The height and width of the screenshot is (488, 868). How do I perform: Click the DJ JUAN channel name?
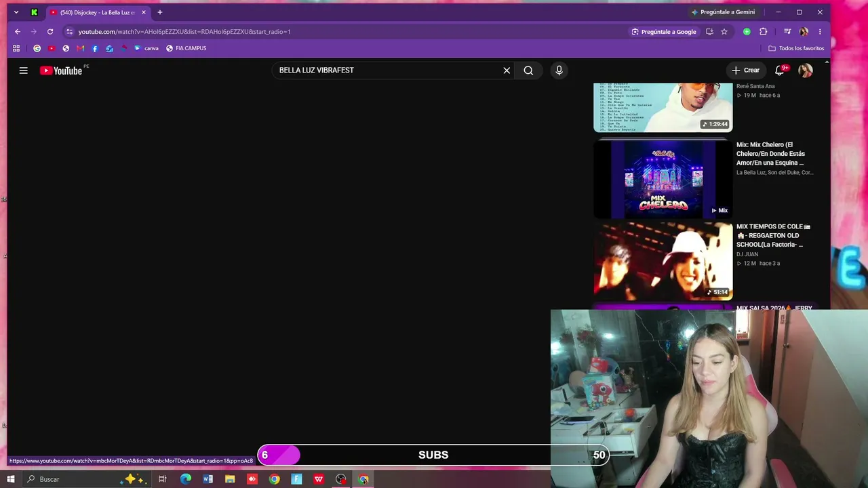(x=747, y=254)
